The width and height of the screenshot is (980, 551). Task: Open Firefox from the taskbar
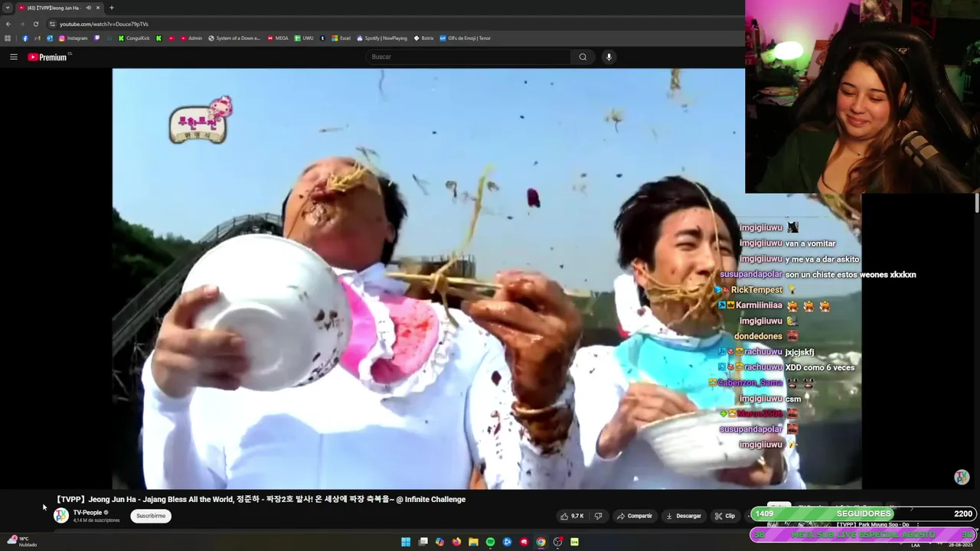click(456, 542)
